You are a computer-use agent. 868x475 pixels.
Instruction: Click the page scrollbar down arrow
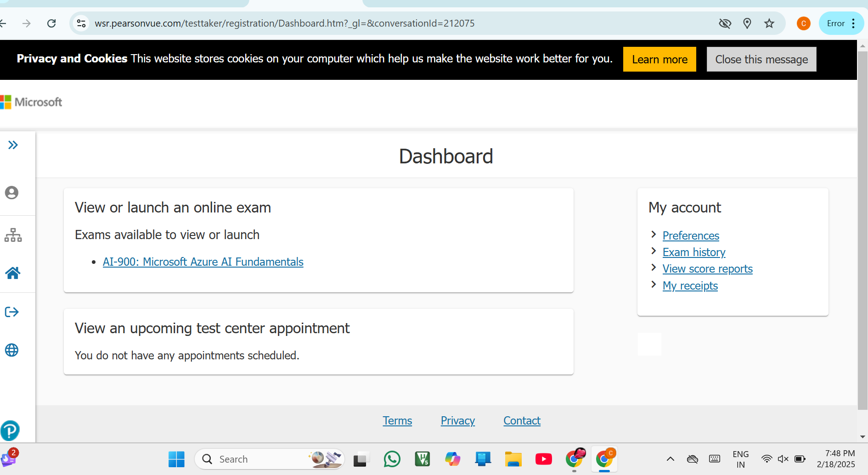pos(862,437)
